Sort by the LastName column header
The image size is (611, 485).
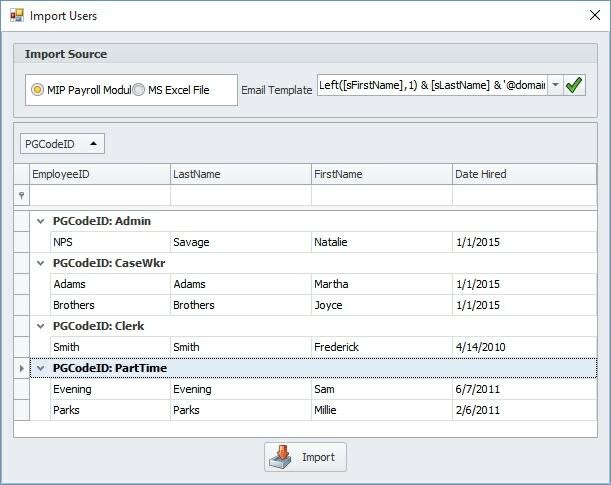240,174
